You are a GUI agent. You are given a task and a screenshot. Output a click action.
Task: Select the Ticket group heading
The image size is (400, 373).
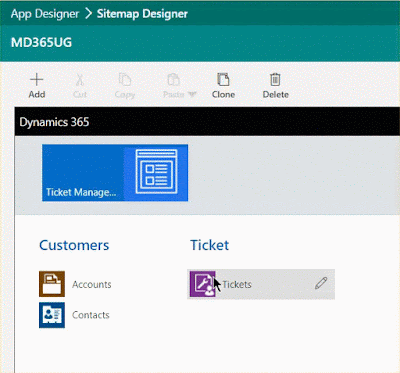[x=210, y=245]
